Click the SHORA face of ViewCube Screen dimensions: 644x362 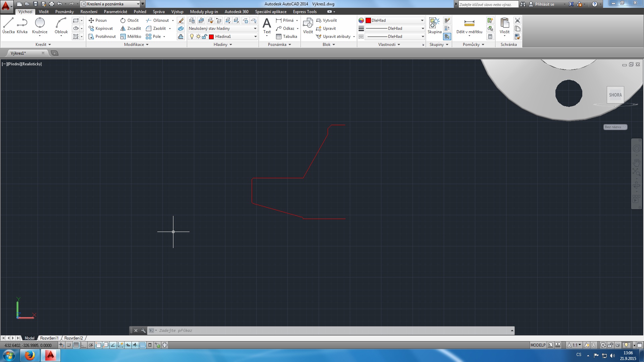pyautogui.click(x=615, y=95)
